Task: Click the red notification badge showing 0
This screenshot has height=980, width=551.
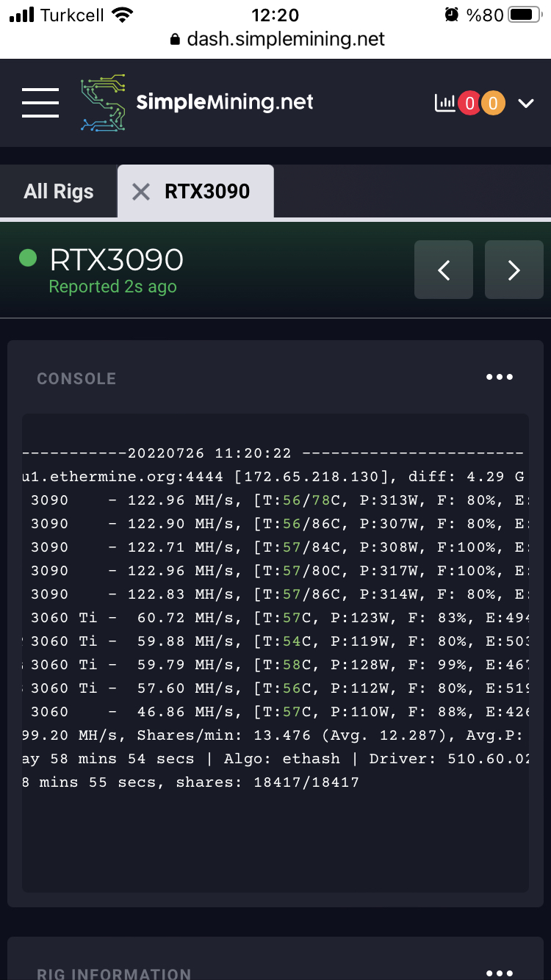Action: pos(469,104)
